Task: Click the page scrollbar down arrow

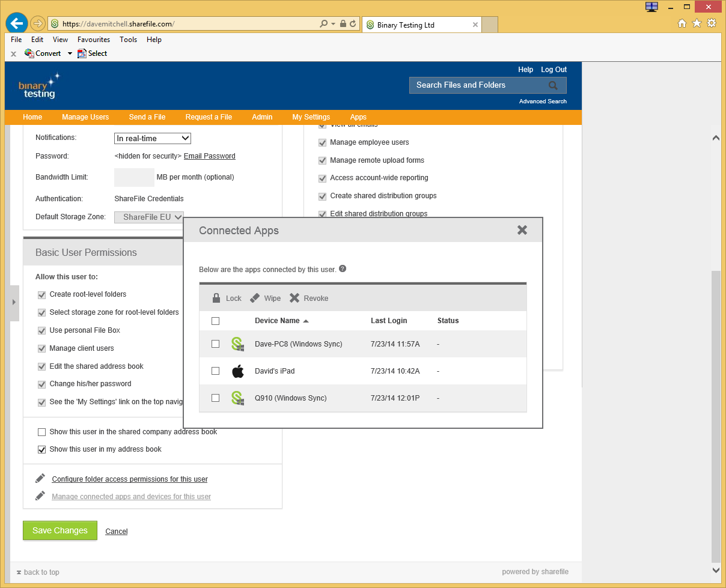Action: pyautogui.click(x=715, y=570)
